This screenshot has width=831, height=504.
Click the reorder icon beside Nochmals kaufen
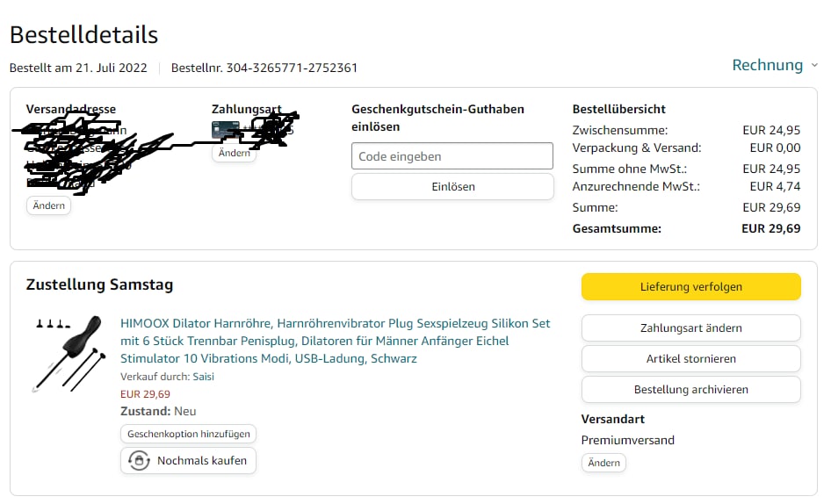[x=139, y=461]
